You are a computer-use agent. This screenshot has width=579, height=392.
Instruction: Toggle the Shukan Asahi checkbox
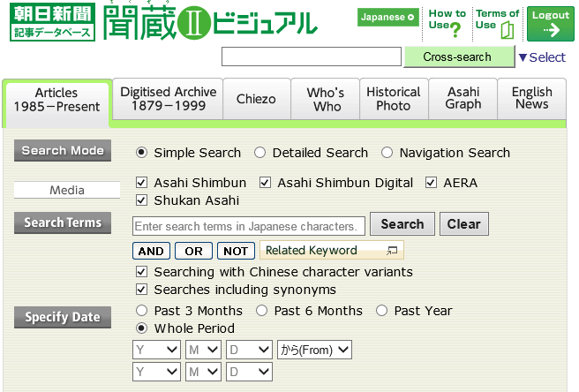141,200
